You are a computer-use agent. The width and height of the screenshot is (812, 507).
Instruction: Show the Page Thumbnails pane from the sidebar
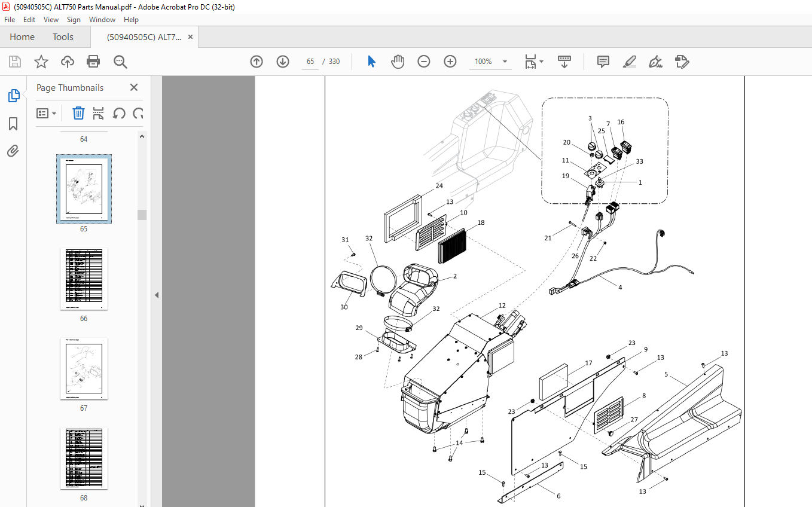coord(13,96)
